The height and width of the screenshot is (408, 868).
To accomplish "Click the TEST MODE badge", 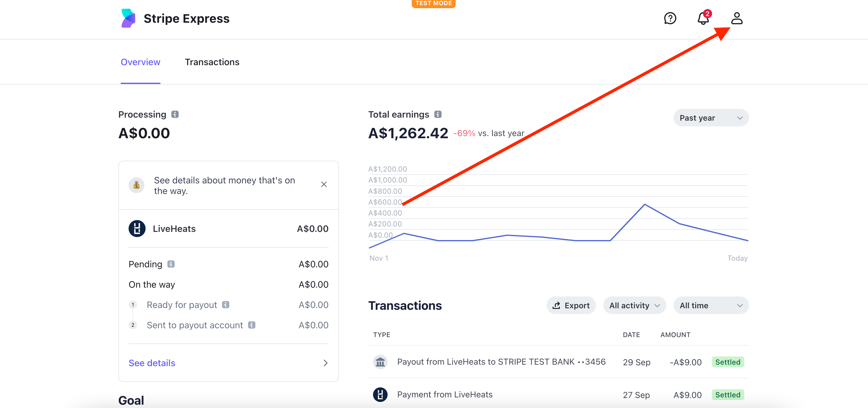I will [433, 3].
